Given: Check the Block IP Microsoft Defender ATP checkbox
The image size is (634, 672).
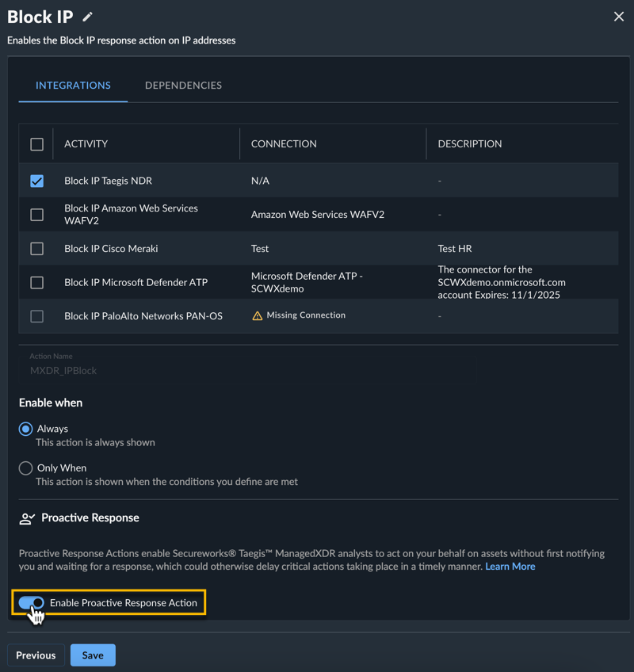Looking at the screenshot, I should tap(37, 282).
